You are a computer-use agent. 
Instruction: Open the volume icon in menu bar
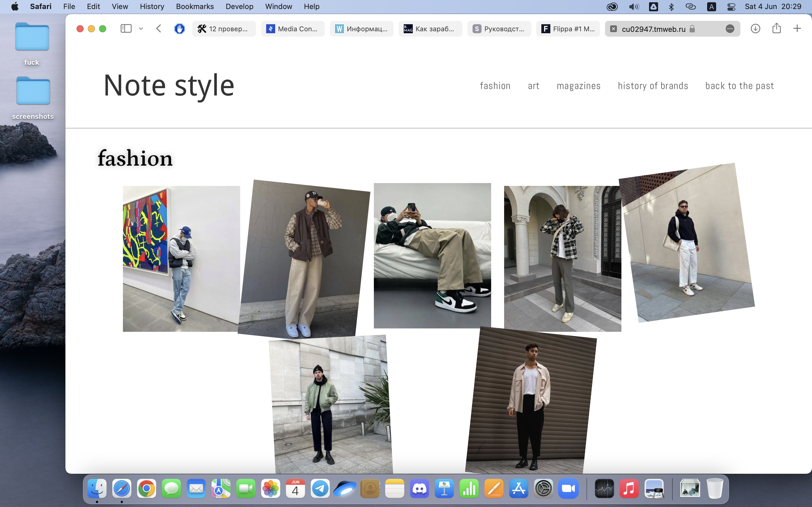coord(634,6)
